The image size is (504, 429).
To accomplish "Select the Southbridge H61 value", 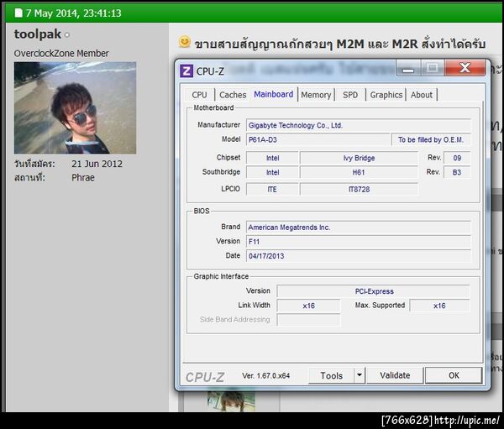I will click(x=359, y=173).
